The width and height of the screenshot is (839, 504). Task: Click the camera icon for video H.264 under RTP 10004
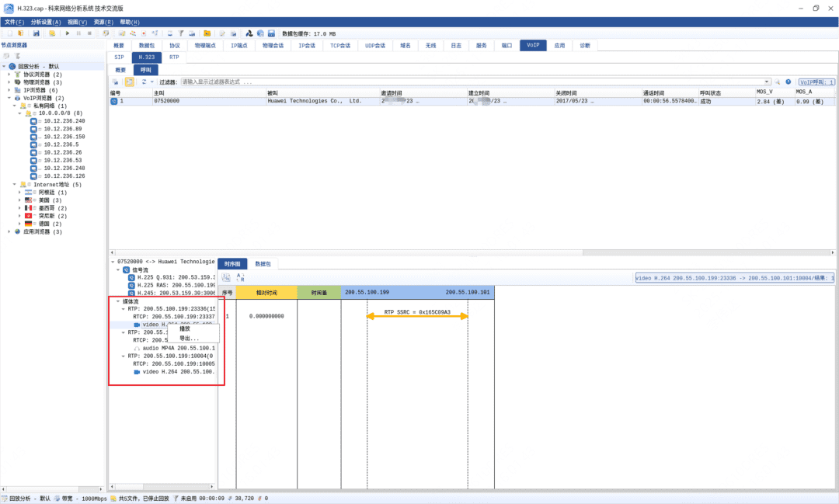pyautogui.click(x=137, y=372)
